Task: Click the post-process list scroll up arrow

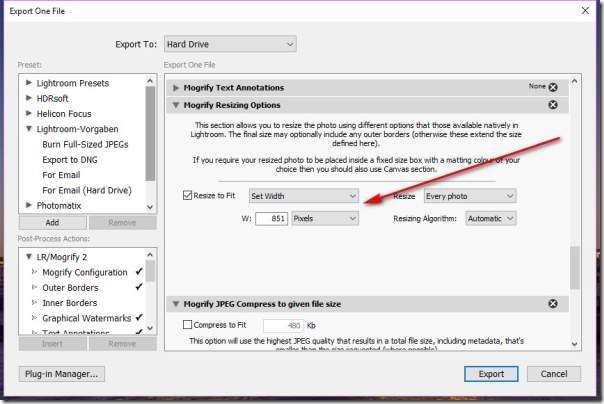Action: pos(150,255)
